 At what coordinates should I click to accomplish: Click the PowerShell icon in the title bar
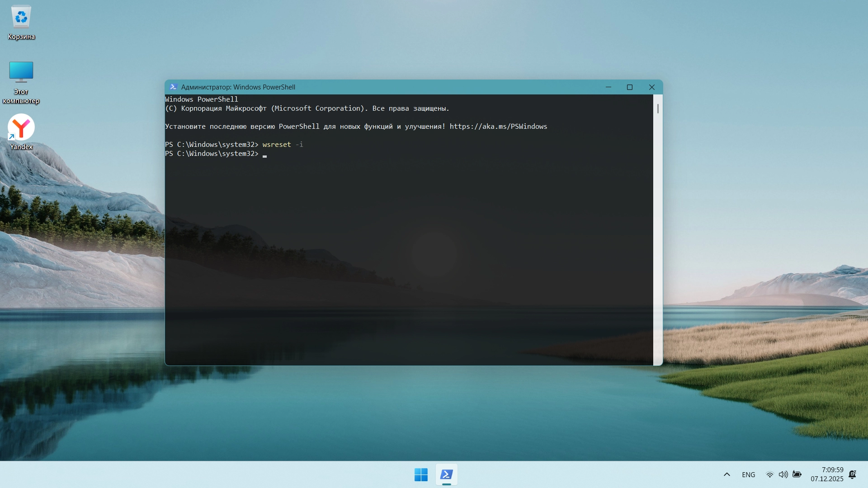pos(173,87)
